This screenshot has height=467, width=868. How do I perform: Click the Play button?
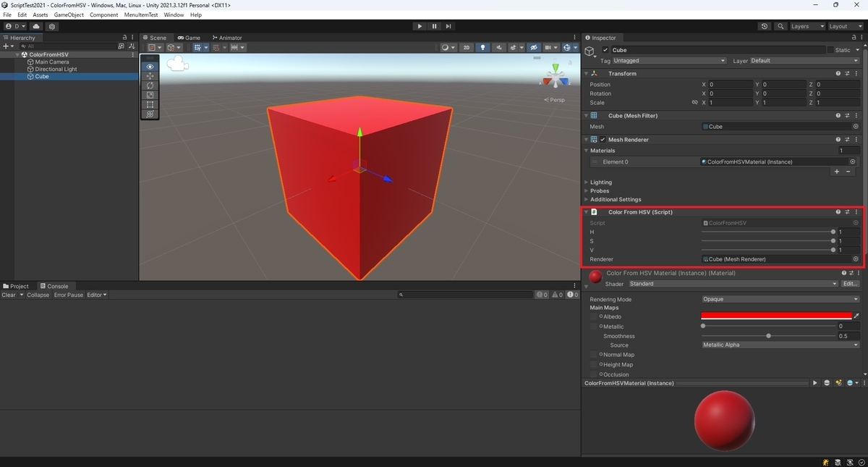pos(420,26)
